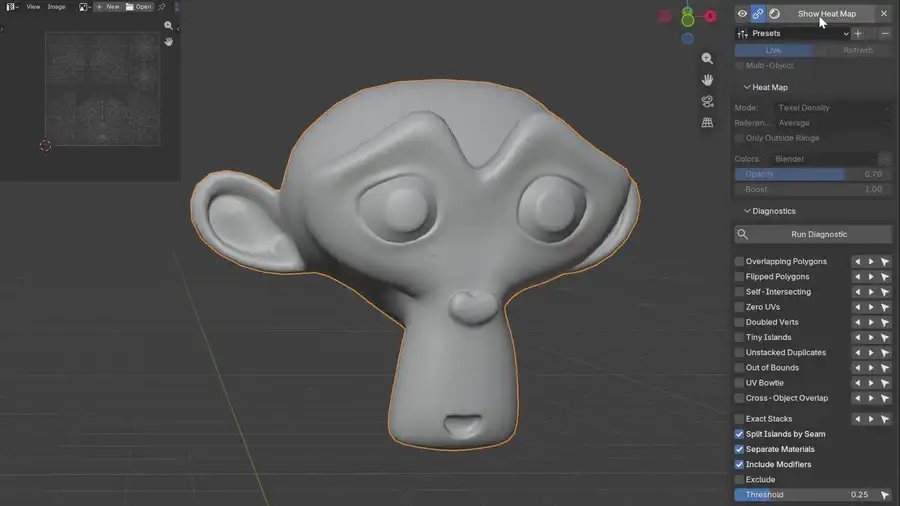Click the sphere shading icon beside link icon
Viewport: 900px width, 506px height.
[x=774, y=14]
